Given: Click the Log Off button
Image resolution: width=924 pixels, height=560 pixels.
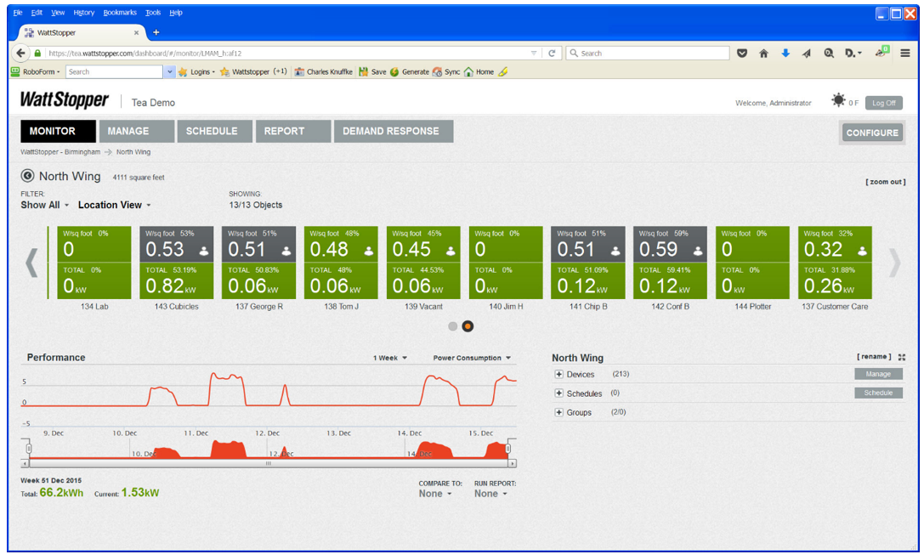Looking at the screenshot, I should tap(883, 103).
